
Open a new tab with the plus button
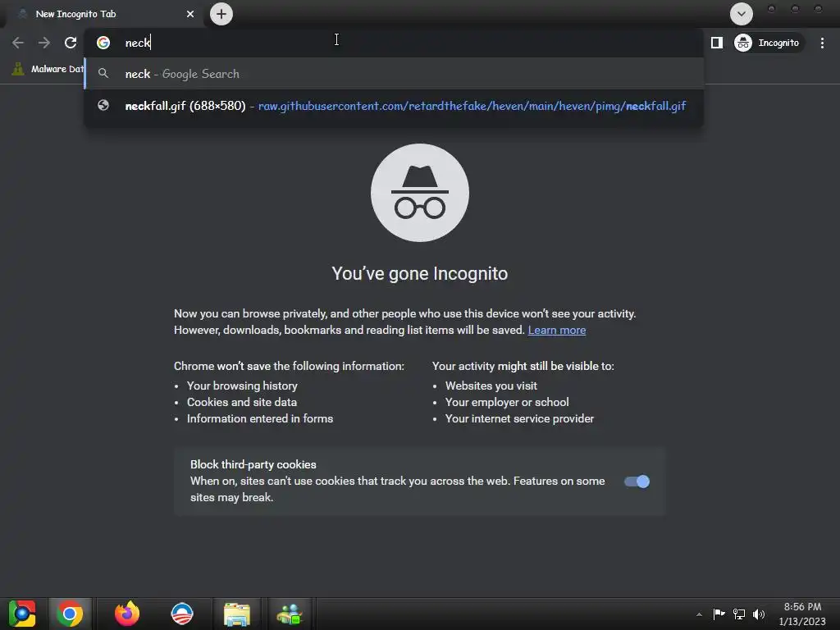click(221, 14)
